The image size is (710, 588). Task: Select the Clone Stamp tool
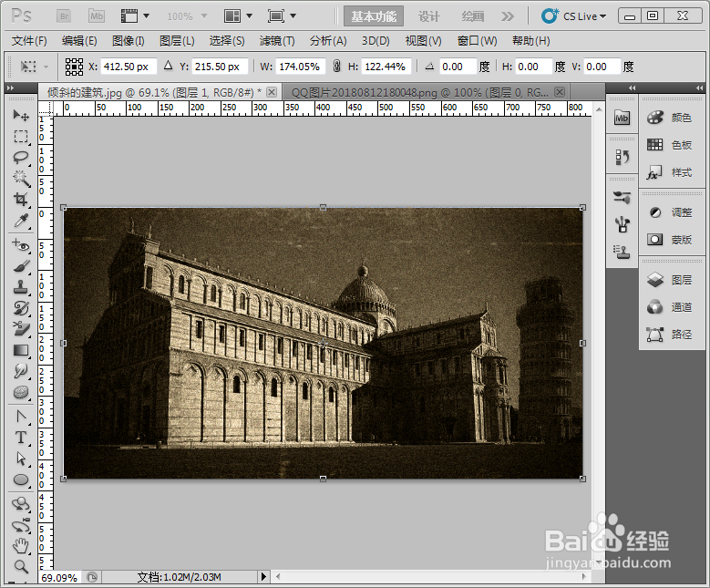[x=21, y=287]
